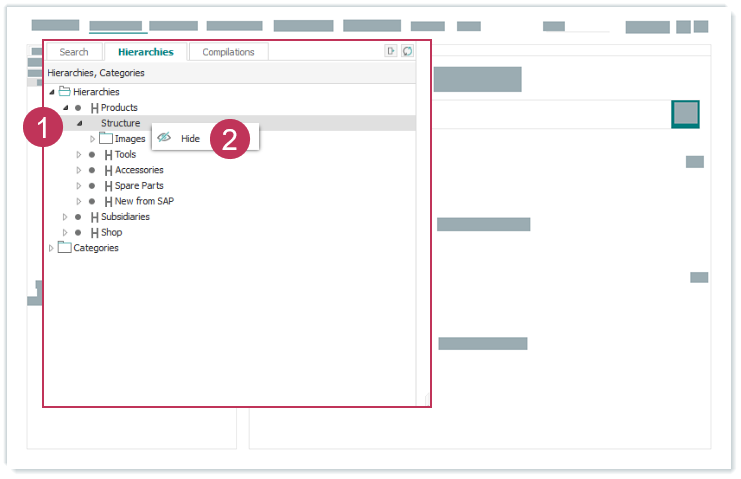Click the refresh icon in the tab bar
741x479 pixels.
[x=408, y=51]
